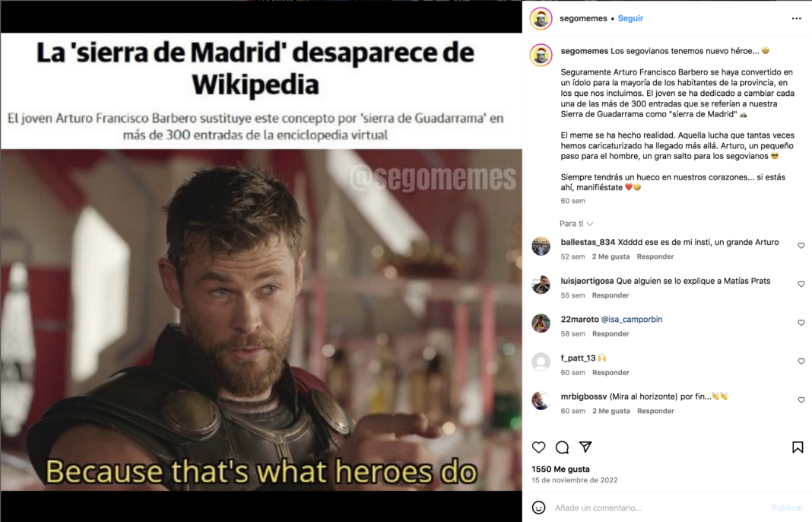Open the @isa_camporbin mention link
The image size is (812, 522).
pos(631,320)
